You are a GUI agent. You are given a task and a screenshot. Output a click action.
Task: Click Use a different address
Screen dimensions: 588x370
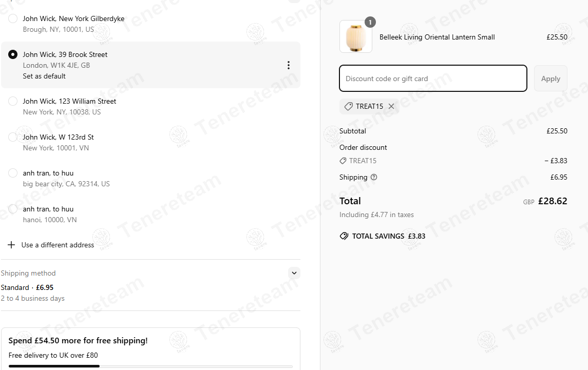pyautogui.click(x=58, y=245)
